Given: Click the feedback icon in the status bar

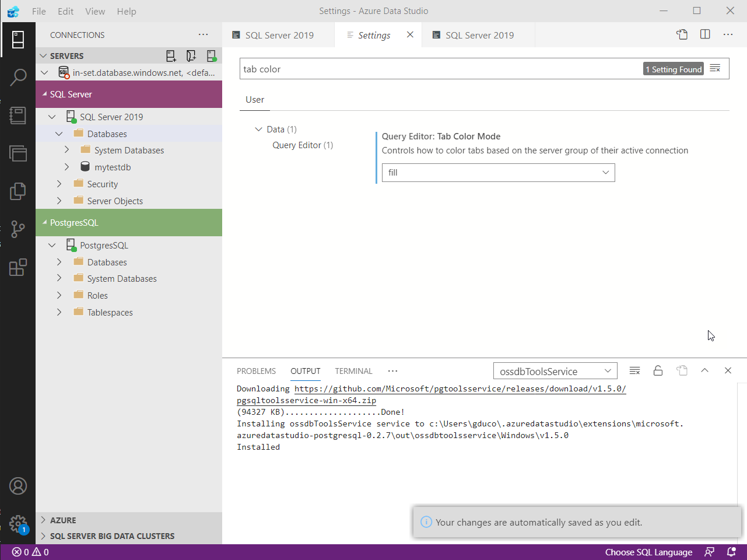Looking at the screenshot, I should coord(709,552).
